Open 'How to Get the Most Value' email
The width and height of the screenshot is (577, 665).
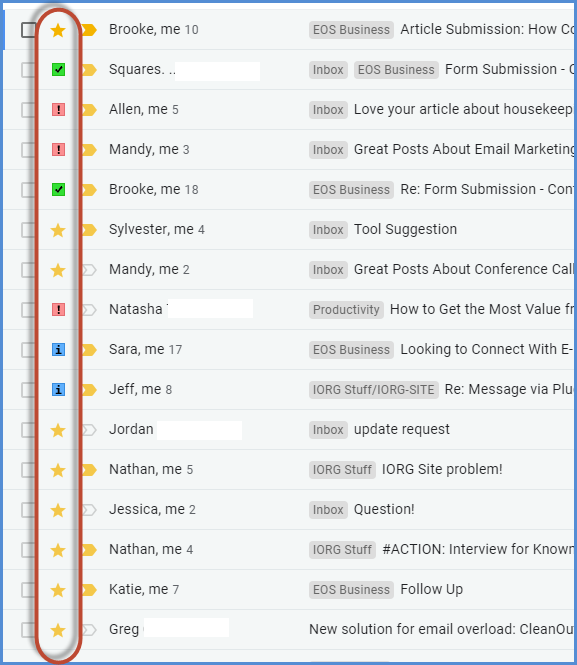coord(482,309)
